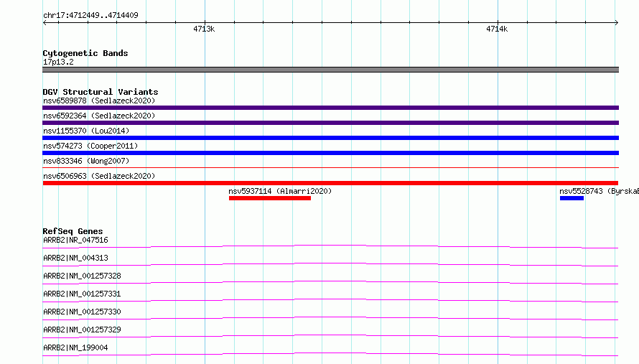Click the nsv6506963 (Sedlazeck2020) label
Image resolution: width=639 pixels, height=364 pixels.
[x=99, y=176]
